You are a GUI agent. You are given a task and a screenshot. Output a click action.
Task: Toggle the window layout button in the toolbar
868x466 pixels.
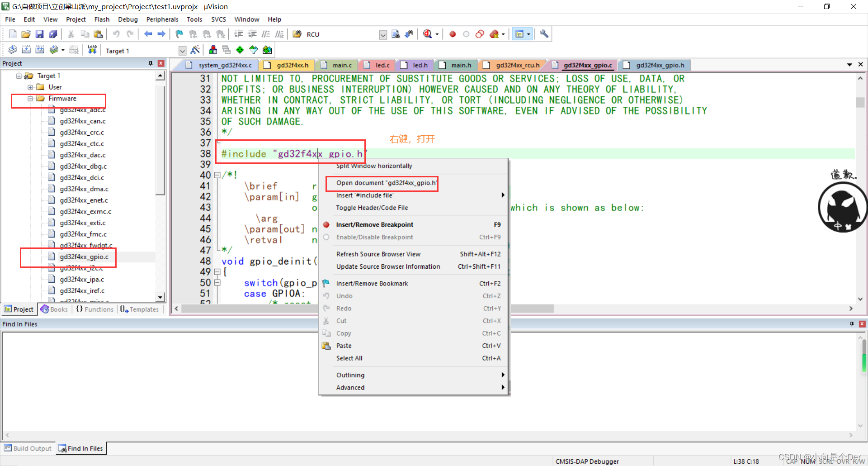519,34
